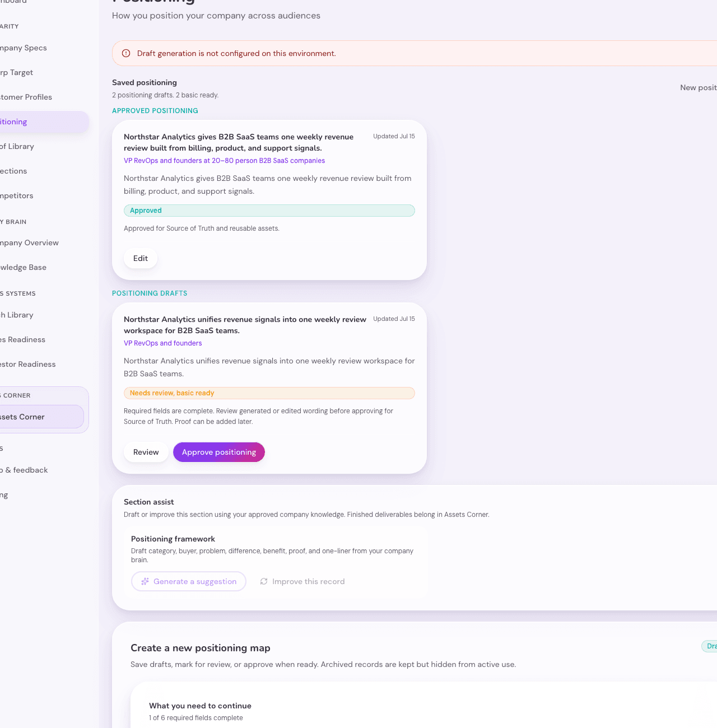The height and width of the screenshot is (728, 717).
Task: Click 'Draft generation is not configured' message
Action: (x=236, y=53)
